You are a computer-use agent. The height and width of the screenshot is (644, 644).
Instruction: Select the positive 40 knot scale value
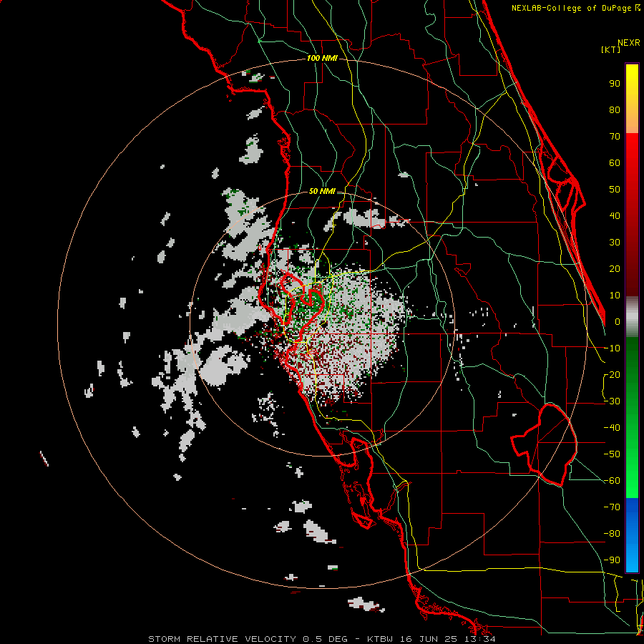click(615, 216)
